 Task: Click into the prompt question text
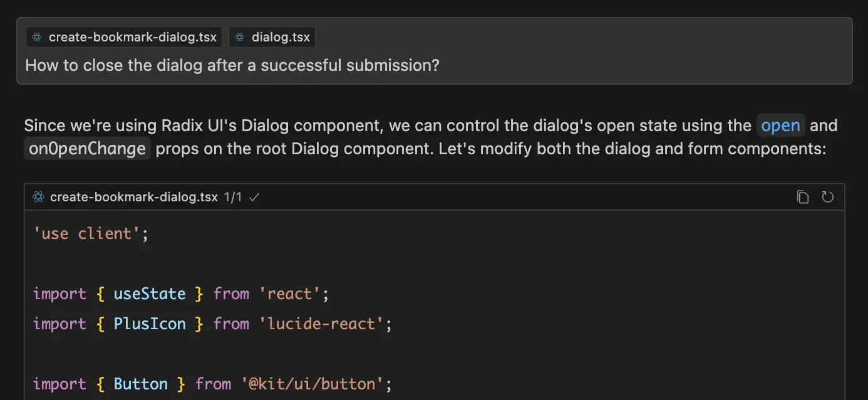click(232, 65)
